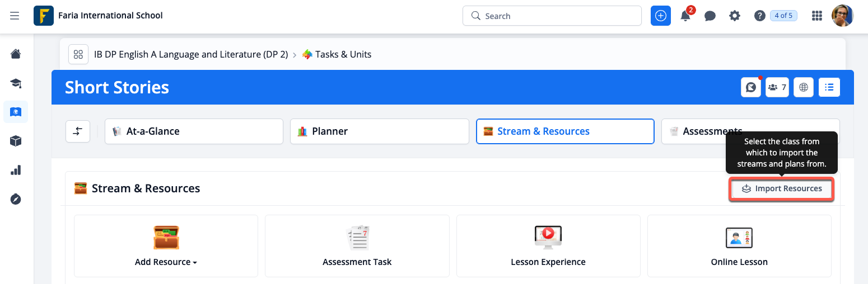Open the user profile avatar menu
Viewport: 868px width, 284px height.
click(x=842, y=16)
